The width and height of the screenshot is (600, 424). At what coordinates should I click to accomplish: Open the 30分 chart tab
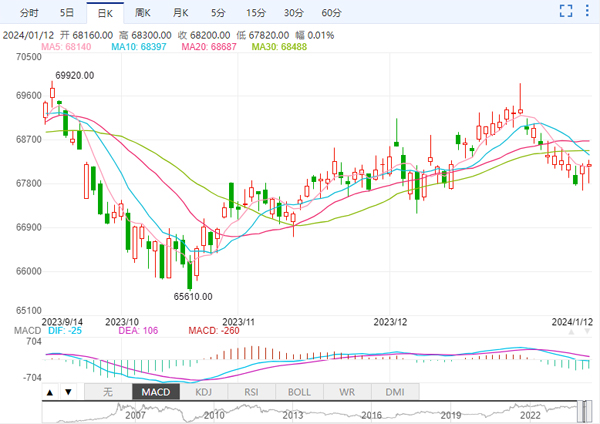coord(293,13)
